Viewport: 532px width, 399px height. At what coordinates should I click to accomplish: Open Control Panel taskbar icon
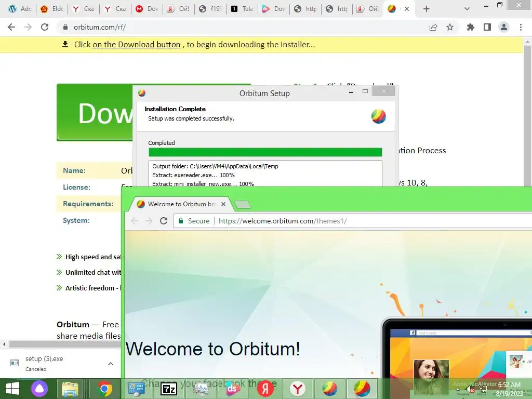click(x=137, y=389)
